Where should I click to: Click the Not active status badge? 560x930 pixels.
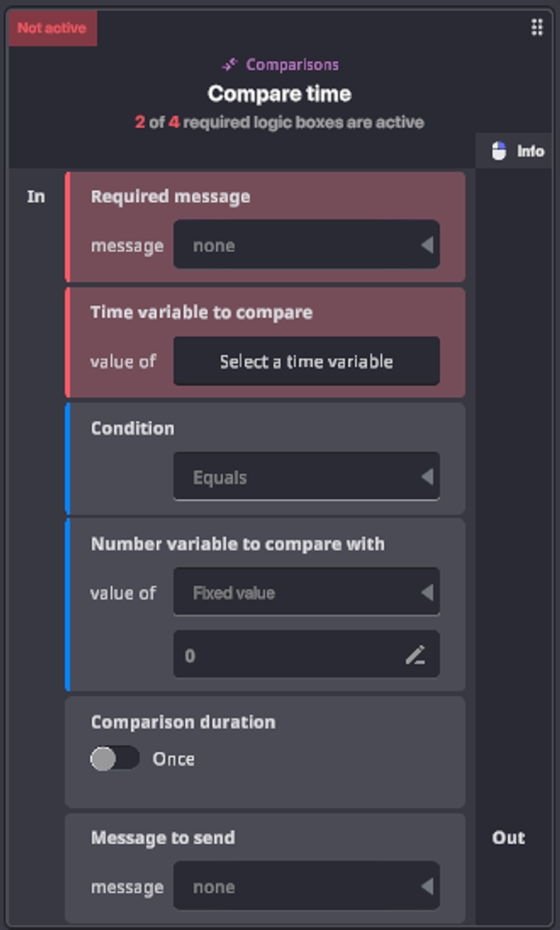tap(52, 28)
